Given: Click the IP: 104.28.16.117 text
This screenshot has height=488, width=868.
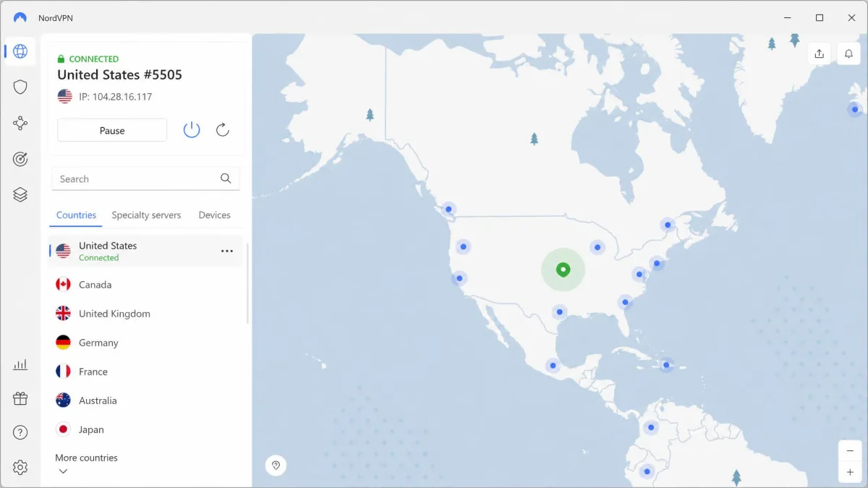Looking at the screenshot, I should click(x=116, y=96).
